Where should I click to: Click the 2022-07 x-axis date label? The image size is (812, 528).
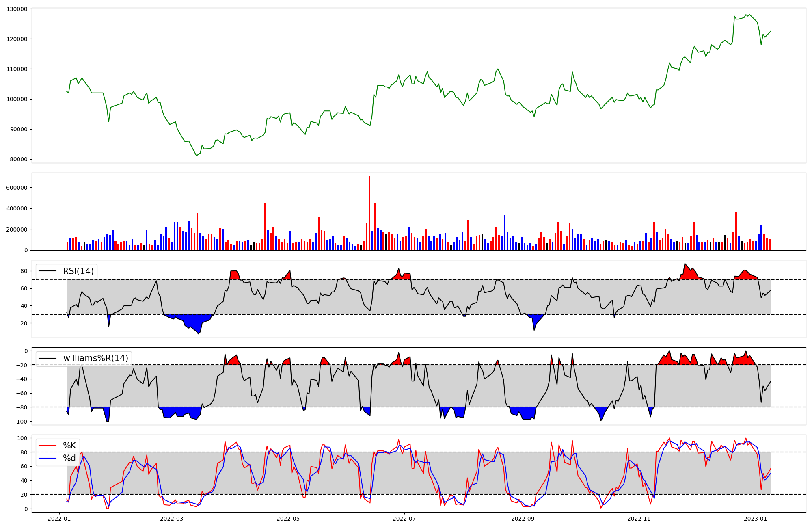[405, 519]
